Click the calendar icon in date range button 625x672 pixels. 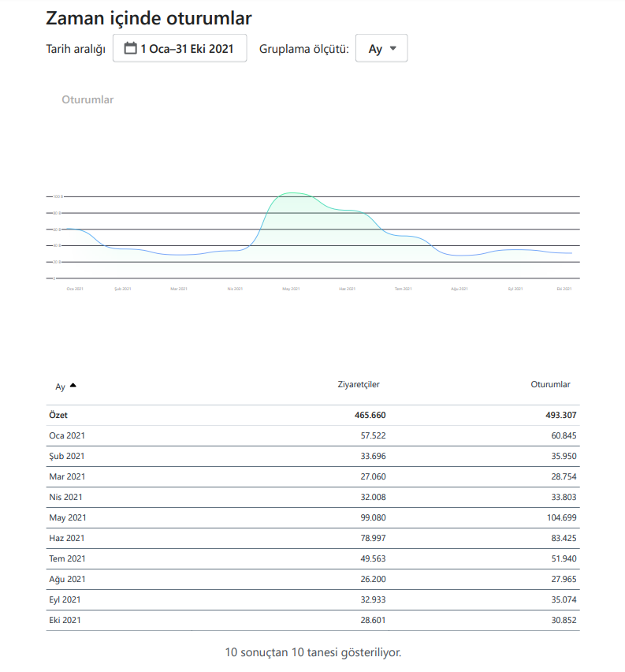(x=130, y=48)
